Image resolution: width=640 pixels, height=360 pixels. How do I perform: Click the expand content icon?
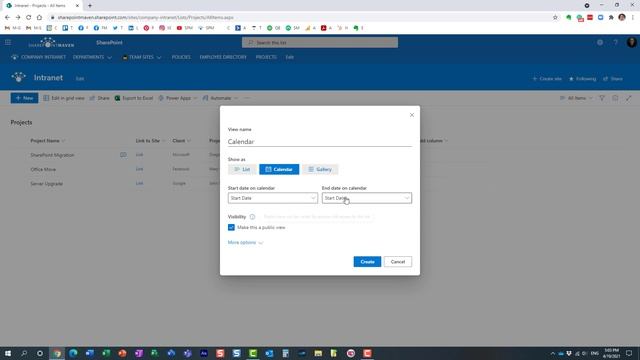[629, 98]
